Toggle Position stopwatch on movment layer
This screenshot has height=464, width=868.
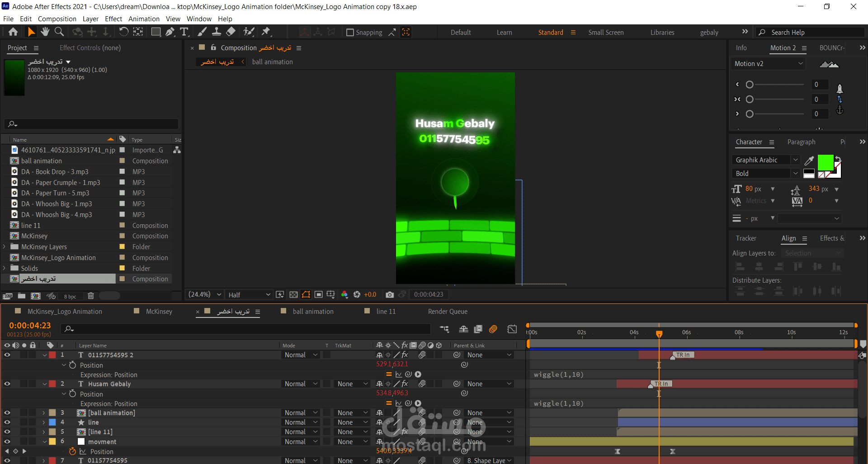click(72, 451)
